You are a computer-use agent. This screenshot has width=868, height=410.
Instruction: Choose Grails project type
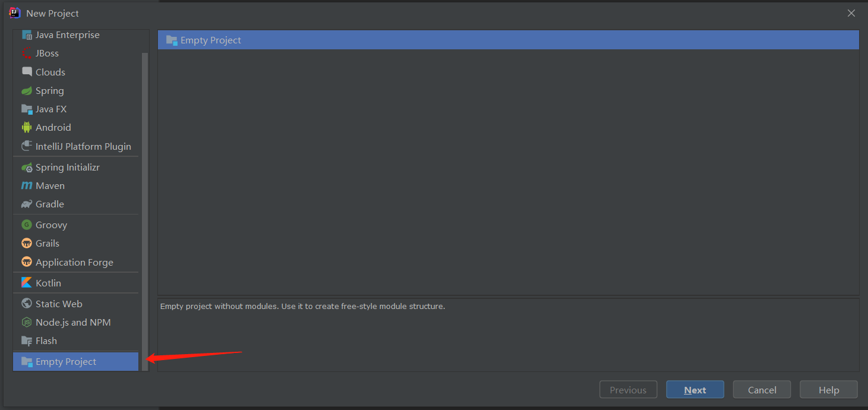76,244
